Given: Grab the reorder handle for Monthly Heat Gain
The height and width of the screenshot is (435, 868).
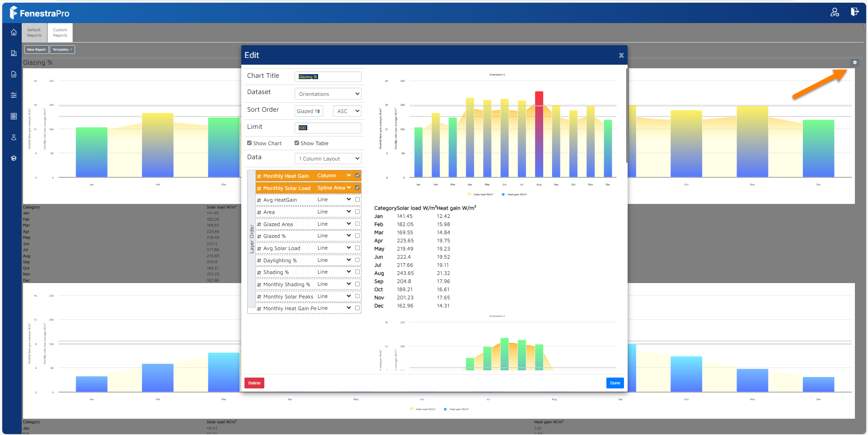Looking at the screenshot, I should point(259,176).
